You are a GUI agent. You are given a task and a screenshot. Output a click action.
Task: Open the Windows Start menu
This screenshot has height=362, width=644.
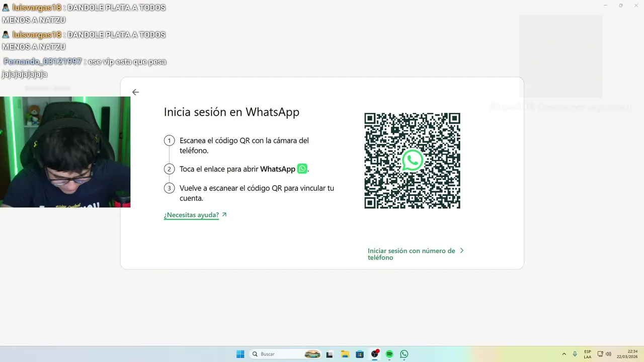[240, 354]
